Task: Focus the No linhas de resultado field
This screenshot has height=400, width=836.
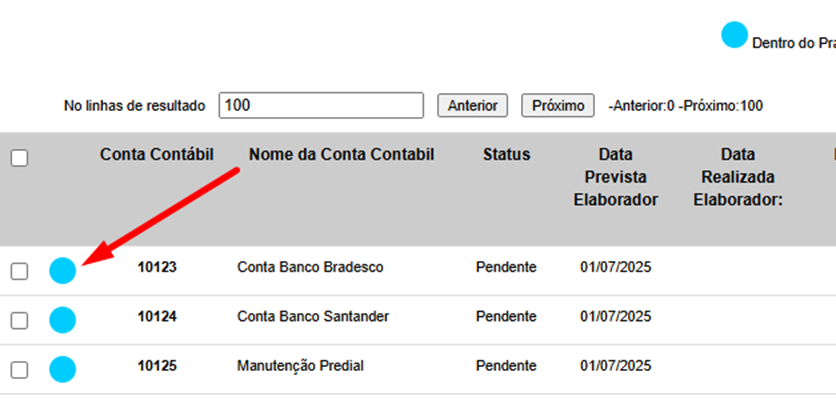Action: pyautogui.click(x=322, y=105)
